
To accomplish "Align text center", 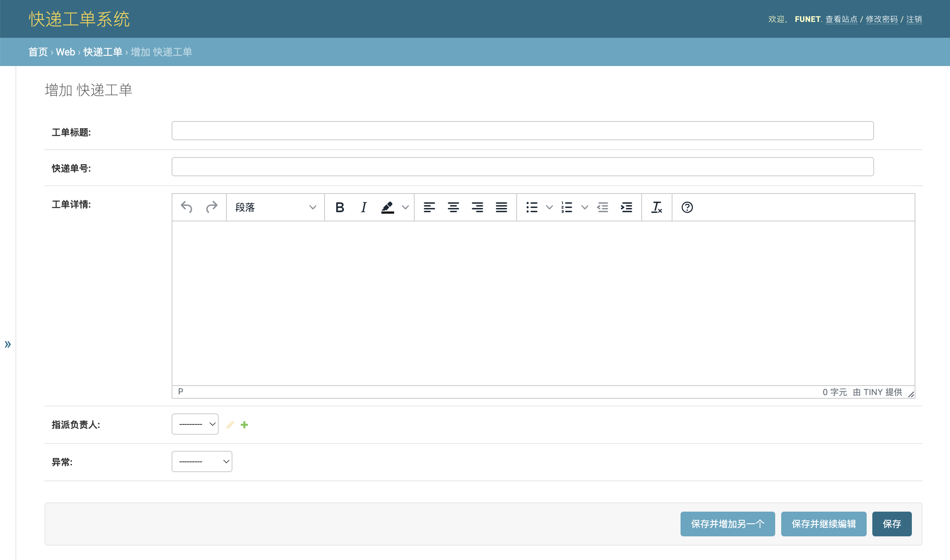I will point(453,207).
